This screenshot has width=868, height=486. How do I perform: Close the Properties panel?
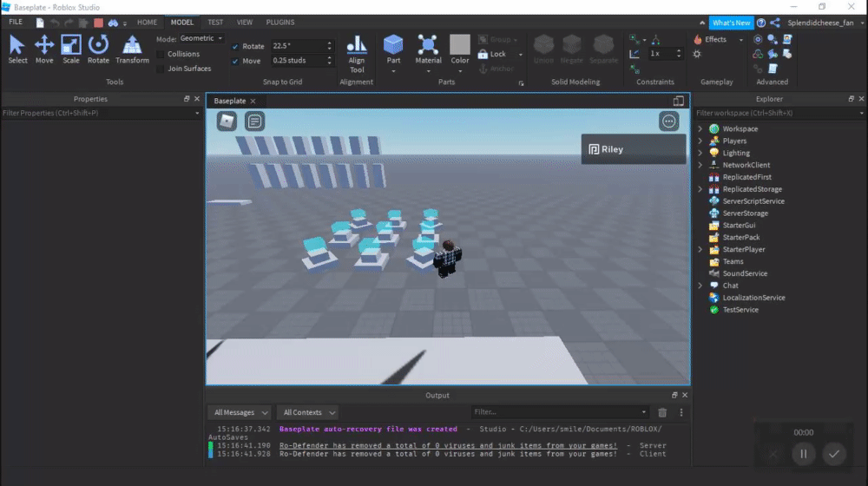pos(196,99)
